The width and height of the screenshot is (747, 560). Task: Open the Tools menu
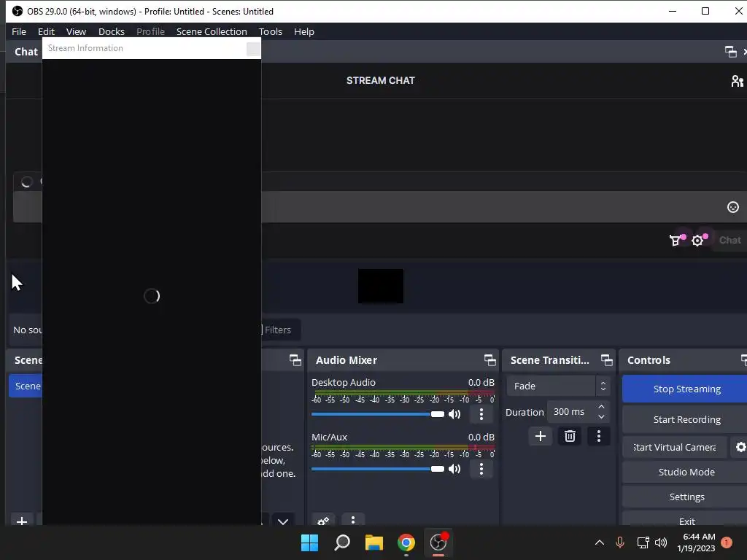click(x=270, y=31)
